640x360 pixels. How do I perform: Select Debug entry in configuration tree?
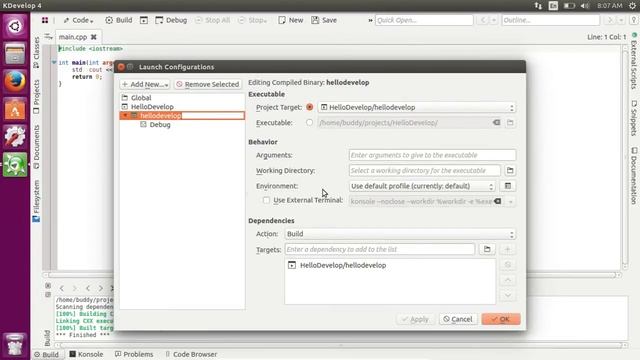tap(160, 124)
